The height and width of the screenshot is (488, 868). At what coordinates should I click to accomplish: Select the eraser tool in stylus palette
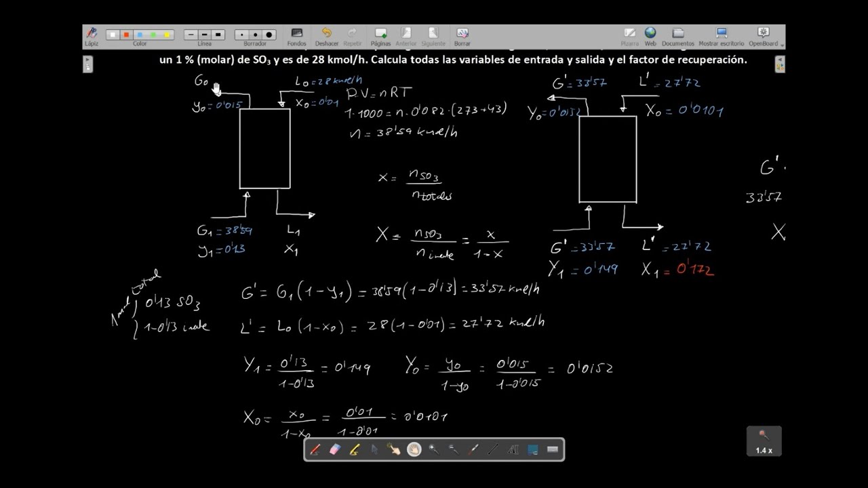[x=334, y=449]
